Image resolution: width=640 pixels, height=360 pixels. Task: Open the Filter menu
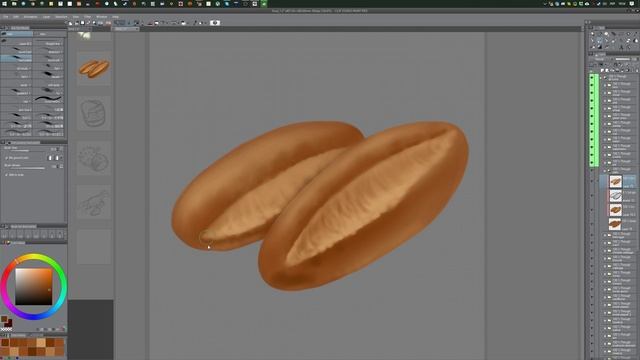pyautogui.click(x=87, y=17)
